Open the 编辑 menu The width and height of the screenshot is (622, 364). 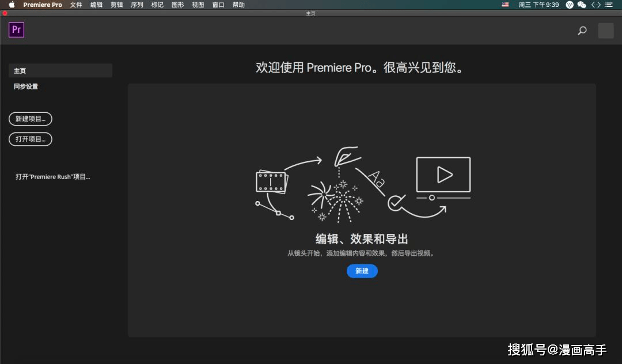click(x=96, y=5)
